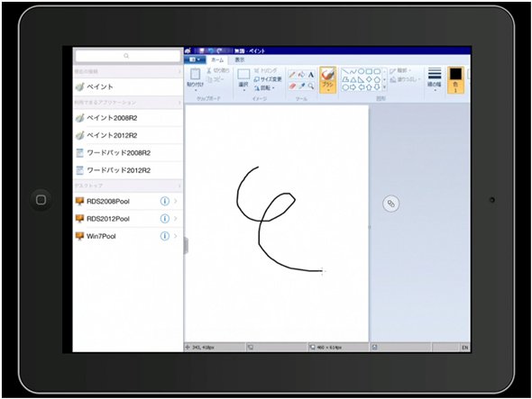Open the line width dropdown
Image resolution: width=532 pixels, height=399 pixels.
coord(435,79)
